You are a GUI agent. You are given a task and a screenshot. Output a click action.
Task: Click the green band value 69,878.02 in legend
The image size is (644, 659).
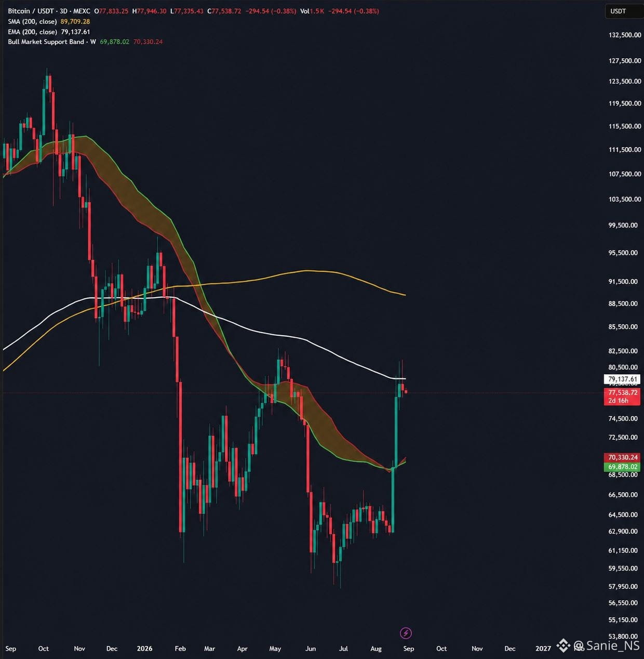(x=114, y=42)
